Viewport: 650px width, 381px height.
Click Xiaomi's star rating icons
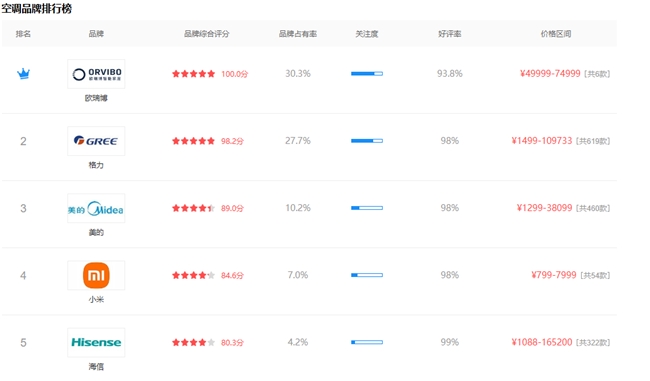[x=194, y=275]
